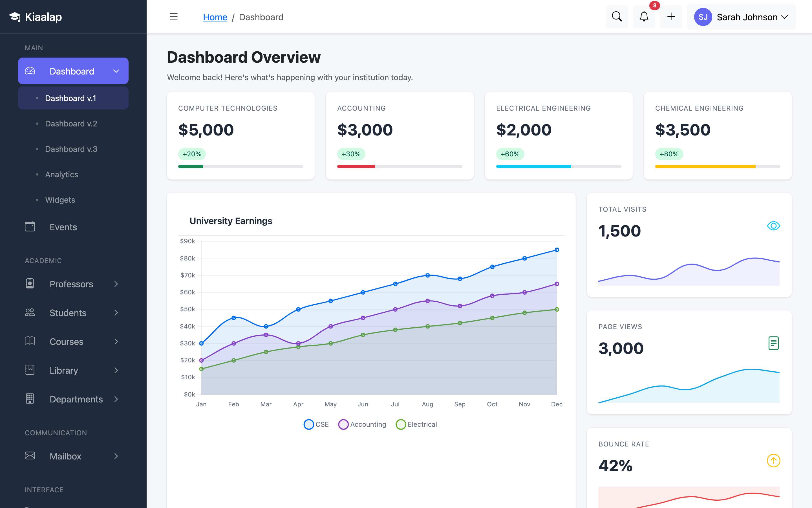
Task: Click the Library journal icon
Action: [x=30, y=370]
